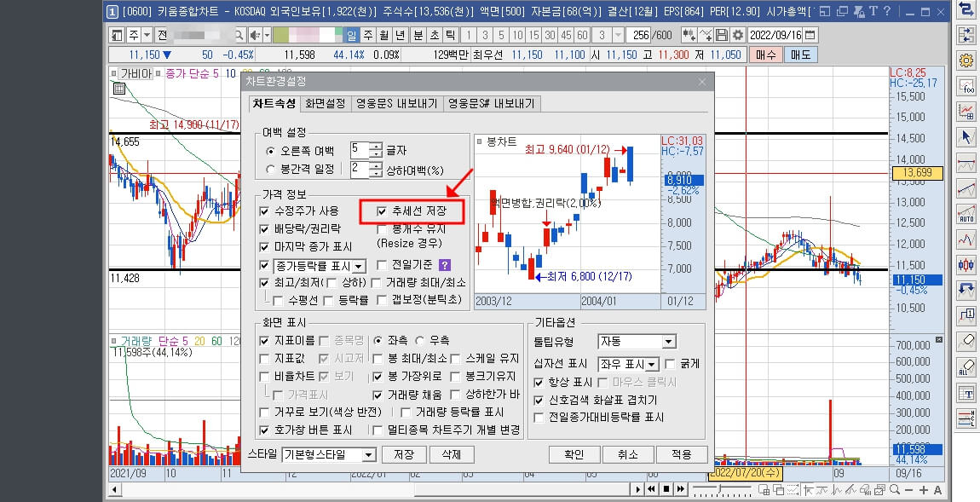
Task: Open the dropdown arrow beside minute value 3
Action: coord(618,35)
